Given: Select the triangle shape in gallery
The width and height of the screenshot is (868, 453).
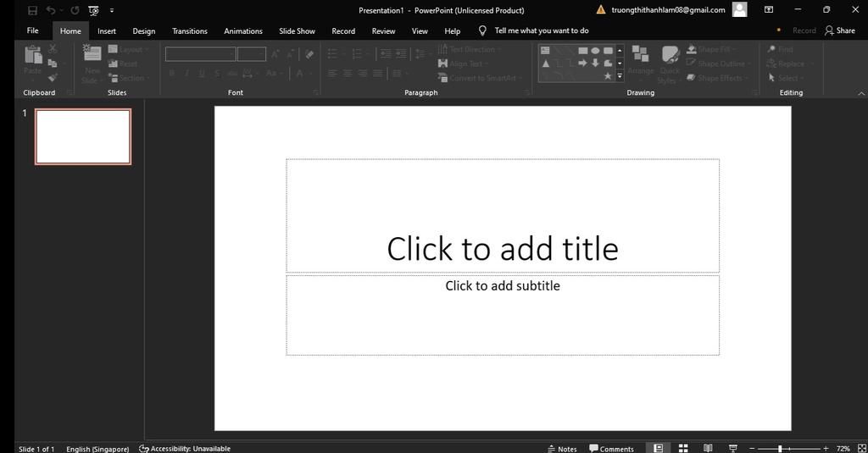Looking at the screenshot, I should click(x=546, y=63).
